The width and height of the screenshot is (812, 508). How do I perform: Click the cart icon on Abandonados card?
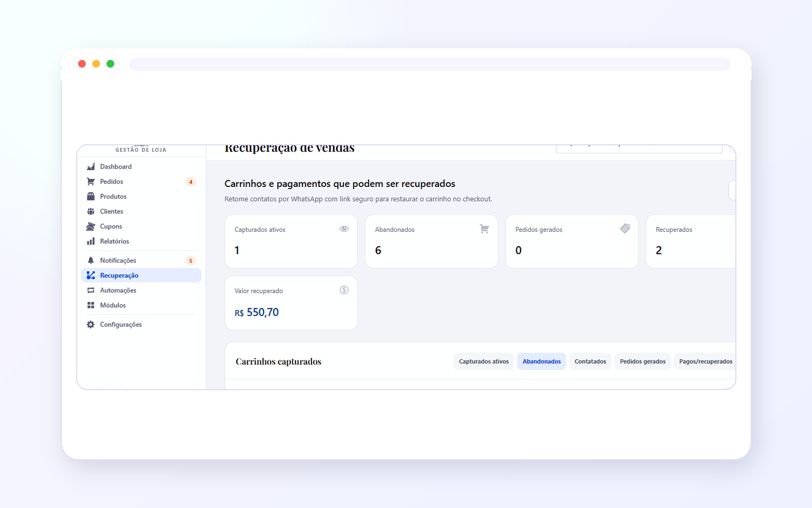pos(485,229)
